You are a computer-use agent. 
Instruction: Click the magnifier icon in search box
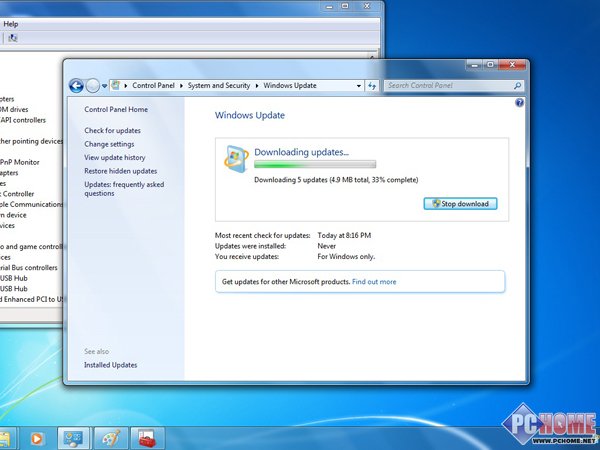pos(517,86)
